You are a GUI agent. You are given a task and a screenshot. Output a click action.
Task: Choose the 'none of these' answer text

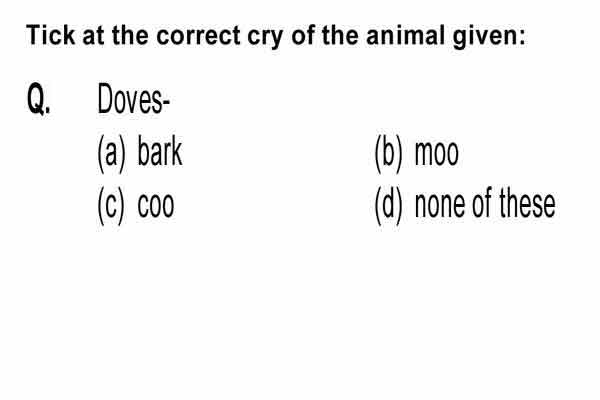point(485,203)
